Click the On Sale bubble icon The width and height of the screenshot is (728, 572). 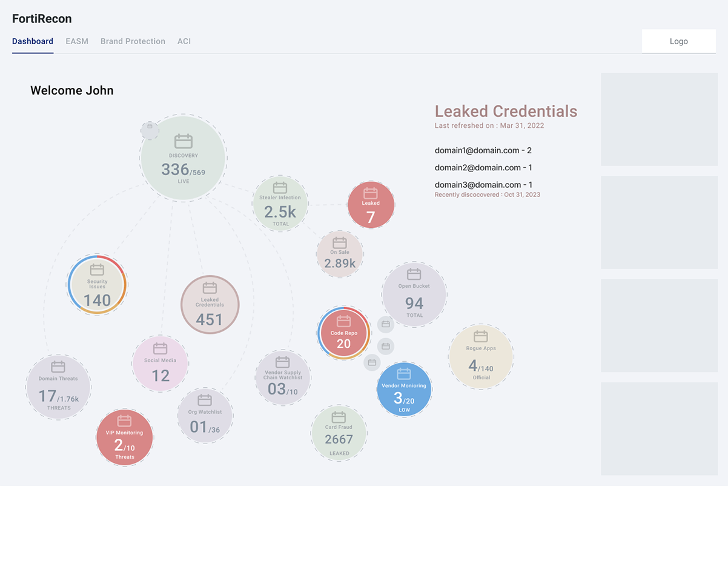(x=339, y=242)
